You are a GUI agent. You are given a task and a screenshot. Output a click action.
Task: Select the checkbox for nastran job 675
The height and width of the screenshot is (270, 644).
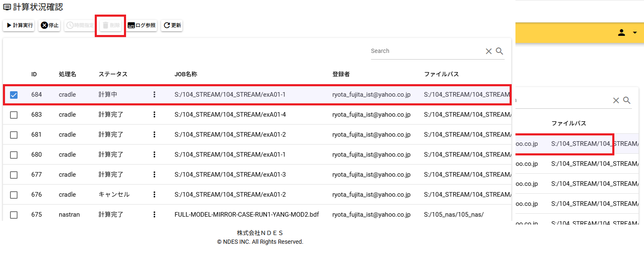click(14, 215)
